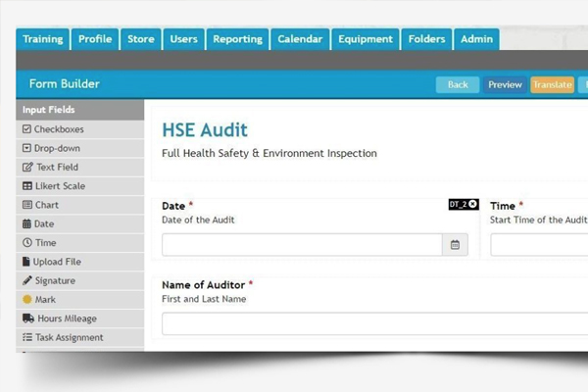The image size is (588, 392).
Task: Click the remove icon on DT_2 tag
Action: point(473,204)
